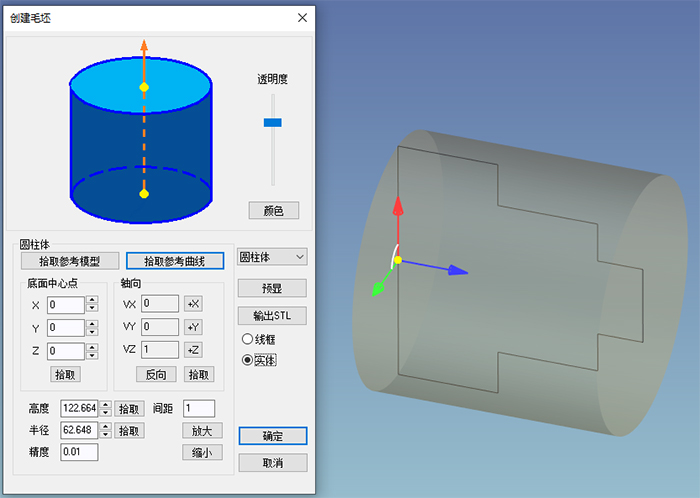Close the 创建毛坯 dialog

coord(302,18)
